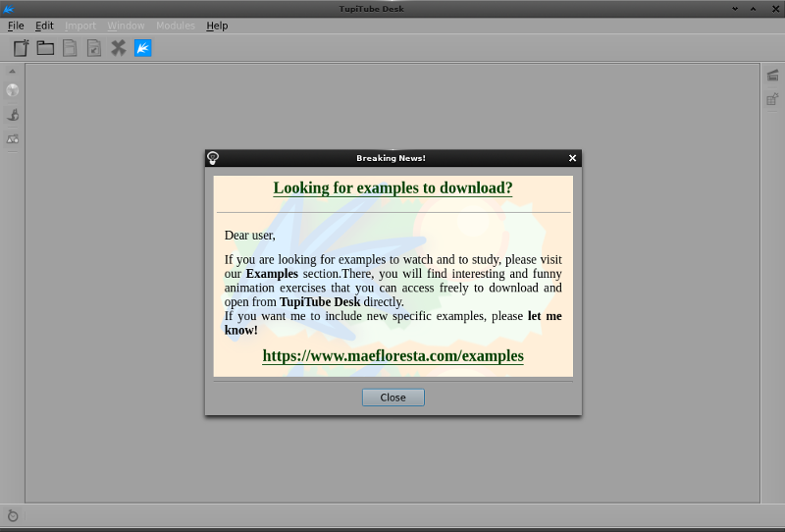The width and height of the screenshot is (785, 532).
Task: Click the clapperboard icon on right sidebar
Action: [x=772, y=76]
